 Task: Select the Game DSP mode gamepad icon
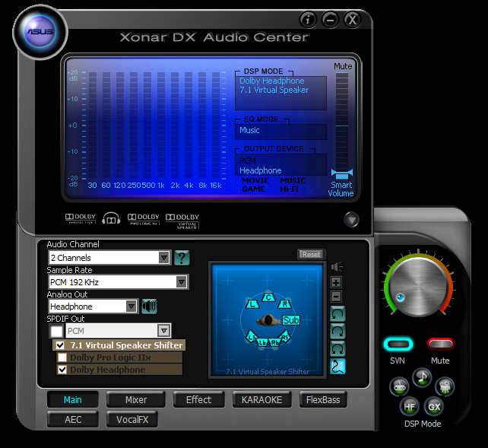click(x=398, y=386)
